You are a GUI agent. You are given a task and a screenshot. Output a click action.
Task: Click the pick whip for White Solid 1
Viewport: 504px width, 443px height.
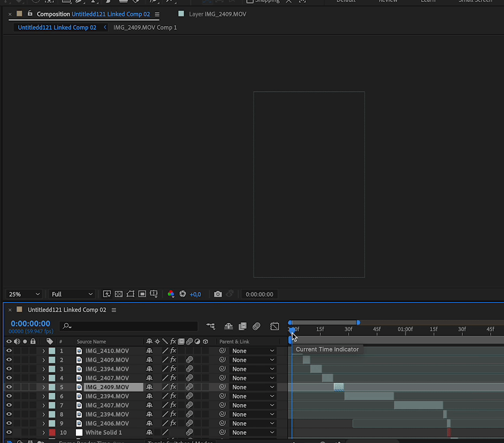(223, 432)
